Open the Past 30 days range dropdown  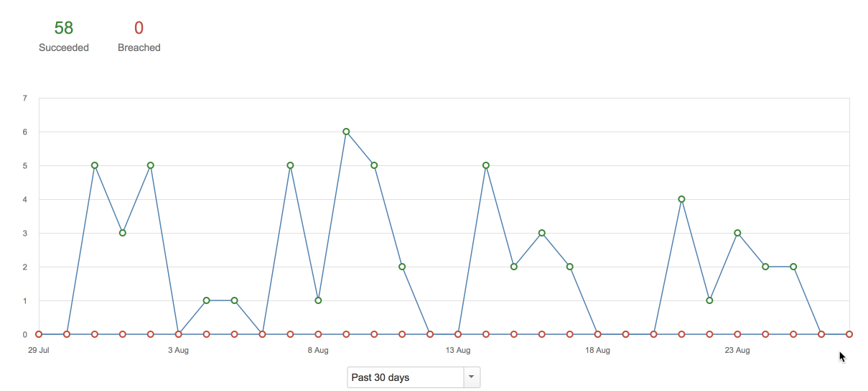(406, 377)
